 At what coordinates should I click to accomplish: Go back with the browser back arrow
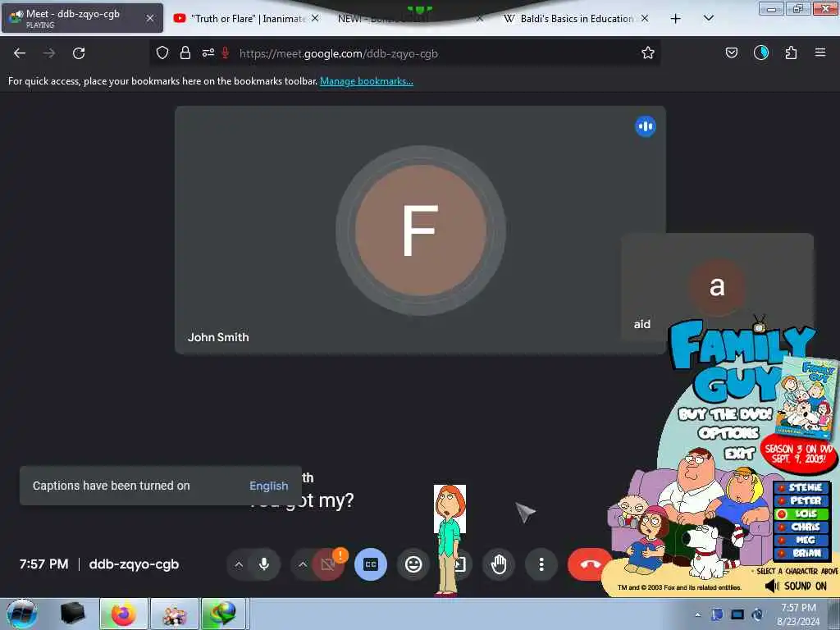pos(20,53)
